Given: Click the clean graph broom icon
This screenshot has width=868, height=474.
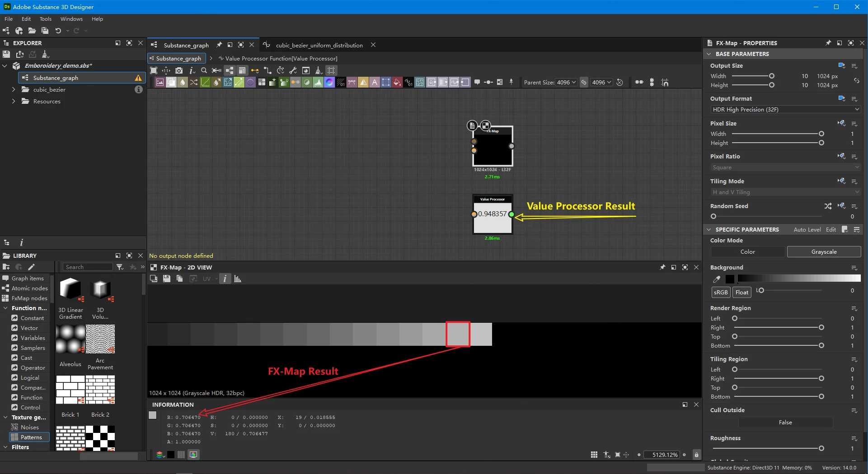Looking at the screenshot, I should coord(319,70).
